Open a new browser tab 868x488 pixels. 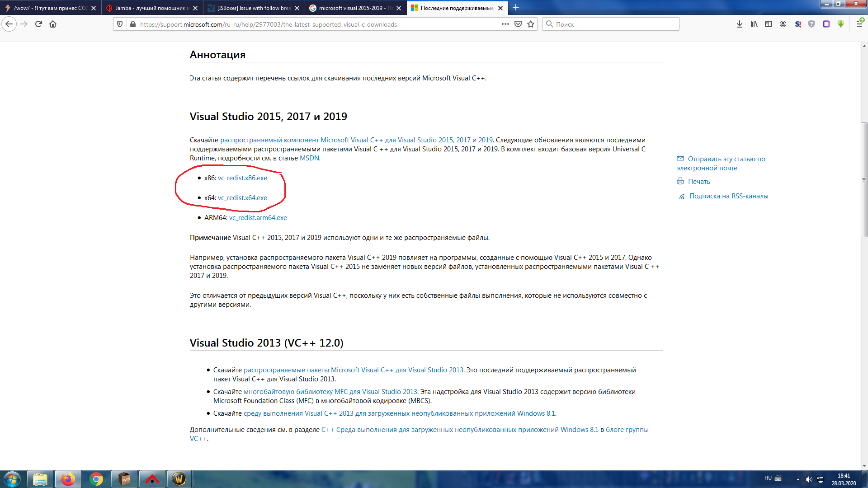pos(516,8)
